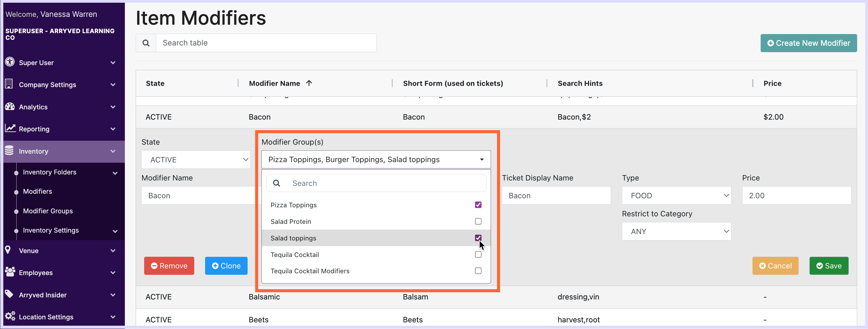Screen dimensions: 868x329
Task: Click the Company Settings building icon
Action: (9, 84)
